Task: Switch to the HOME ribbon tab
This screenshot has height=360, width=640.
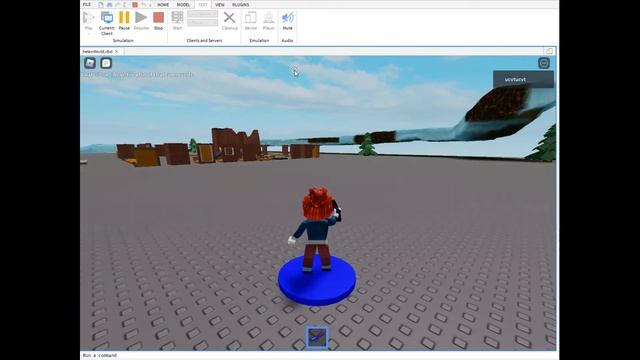Action: (163, 5)
